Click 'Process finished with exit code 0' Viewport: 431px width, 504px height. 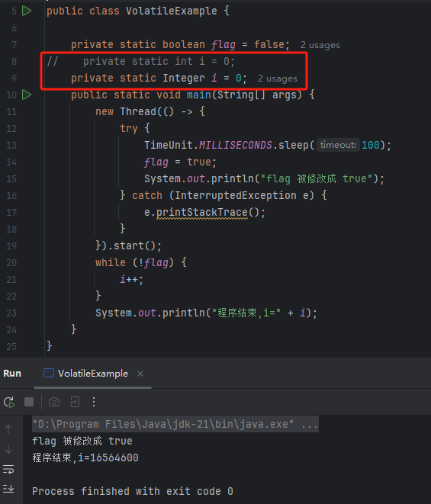(x=133, y=491)
